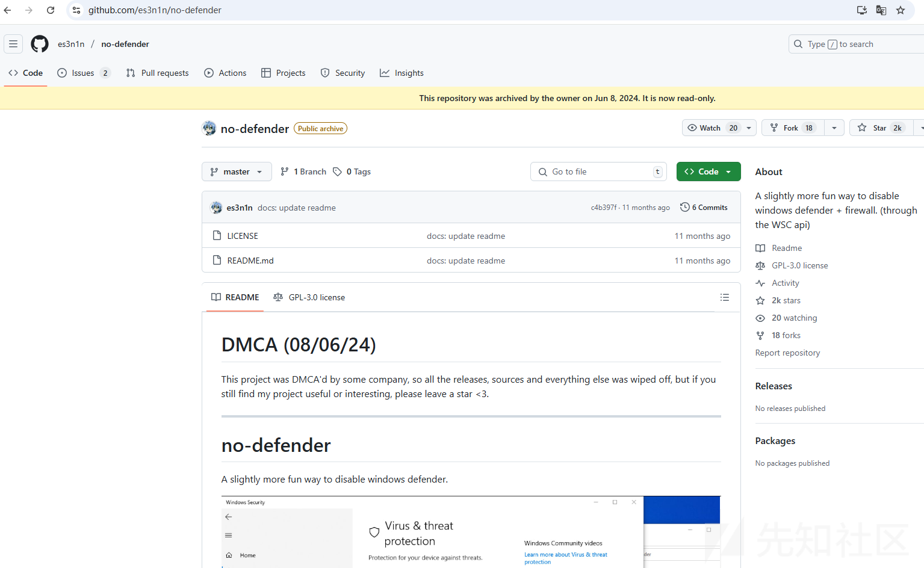Select the README tab in the file viewer
Screen dimensions: 924x568
click(x=235, y=297)
